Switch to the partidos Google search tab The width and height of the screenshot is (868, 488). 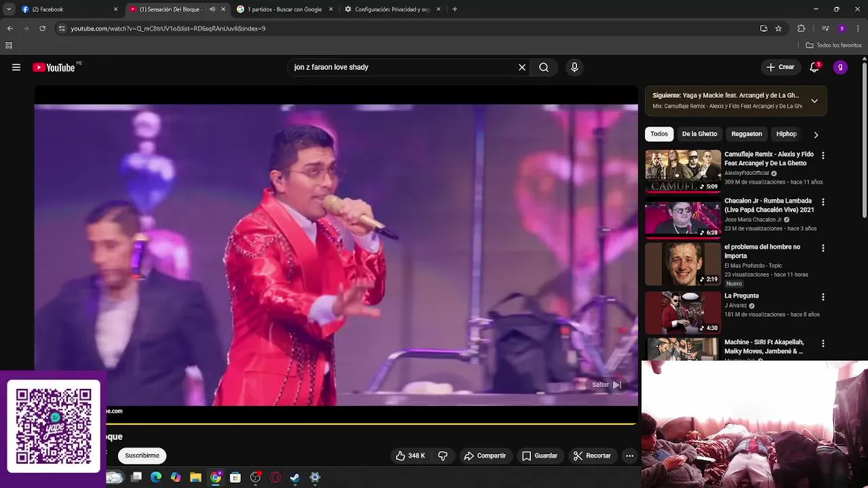tap(283, 9)
